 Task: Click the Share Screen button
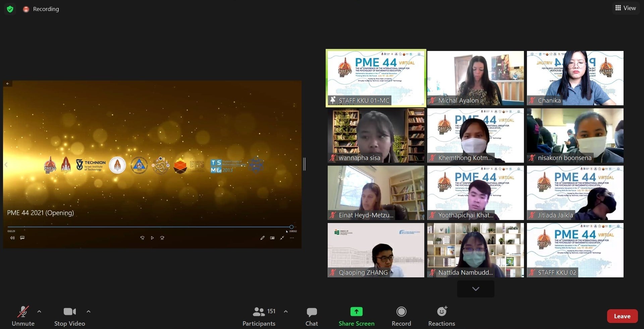(356, 316)
